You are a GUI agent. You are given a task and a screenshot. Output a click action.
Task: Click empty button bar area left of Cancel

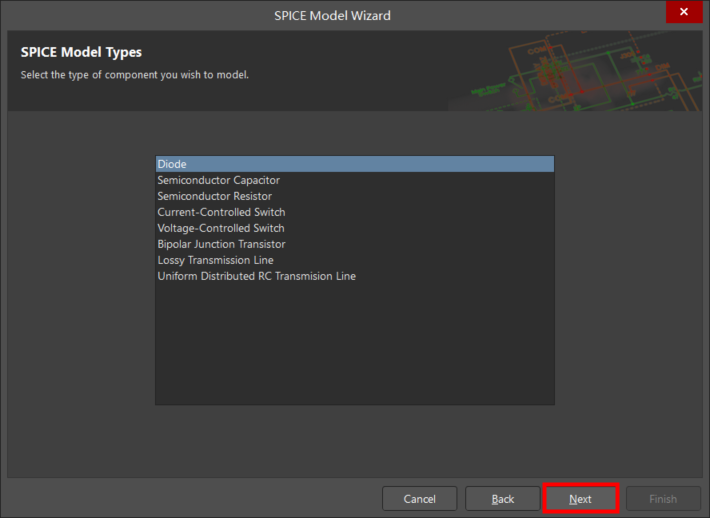190,499
